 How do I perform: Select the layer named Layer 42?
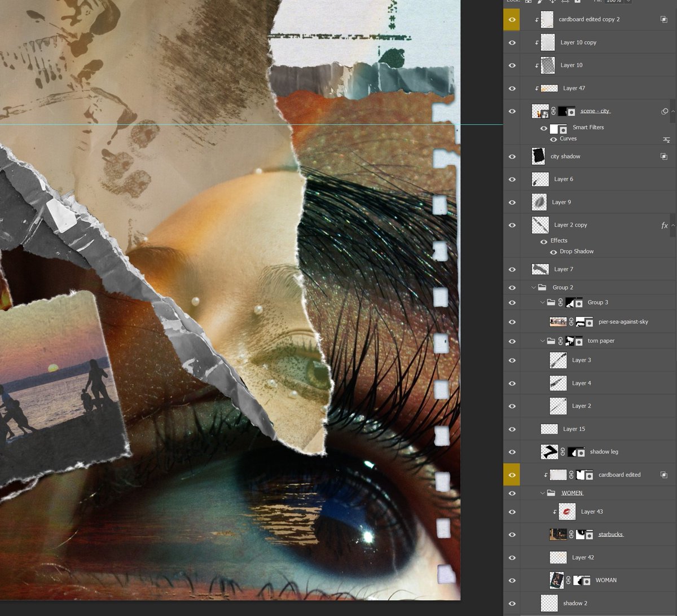583,557
